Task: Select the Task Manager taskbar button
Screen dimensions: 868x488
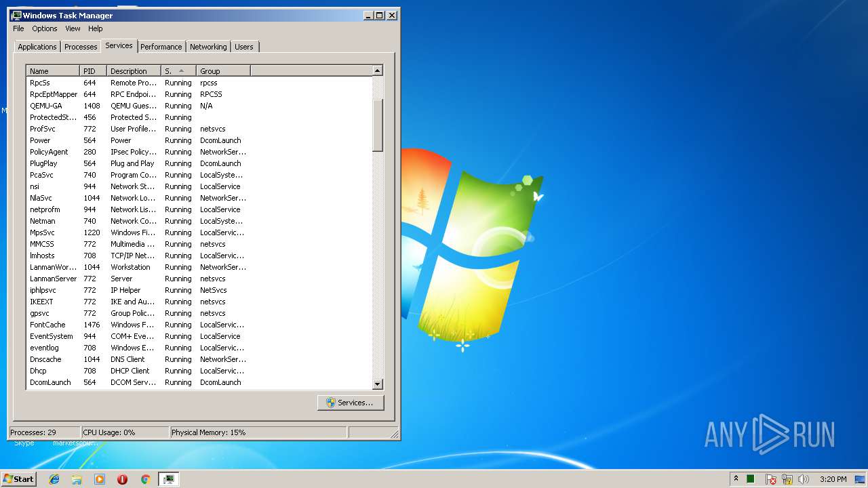Action: click(x=168, y=479)
